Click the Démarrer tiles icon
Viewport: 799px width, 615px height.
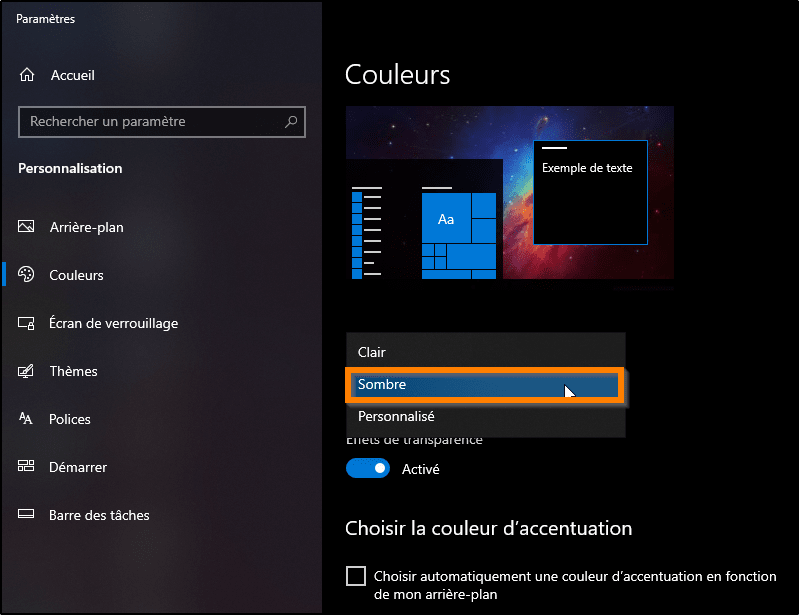tap(26, 466)
